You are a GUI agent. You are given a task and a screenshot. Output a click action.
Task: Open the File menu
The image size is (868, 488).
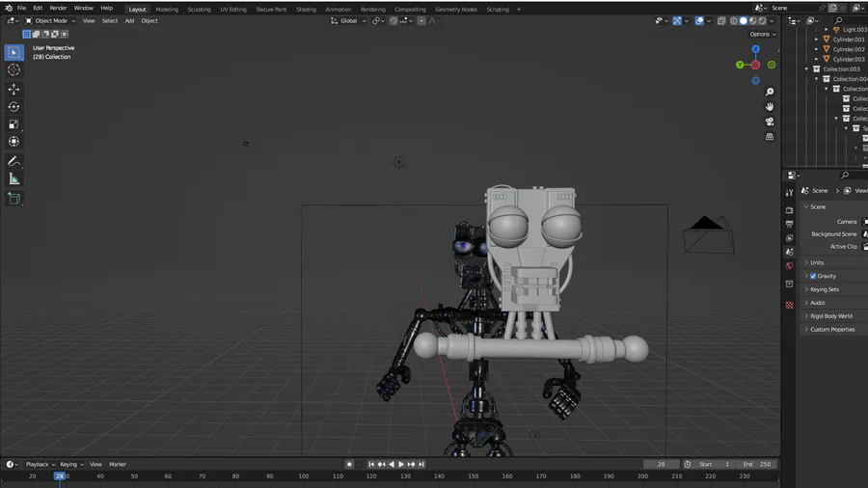[21, 9]
